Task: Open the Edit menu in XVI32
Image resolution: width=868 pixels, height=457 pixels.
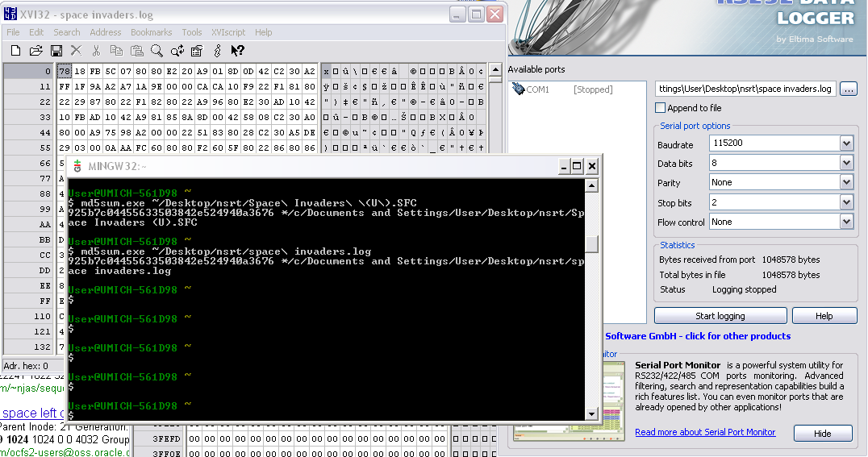Action: tap(36, 32)
